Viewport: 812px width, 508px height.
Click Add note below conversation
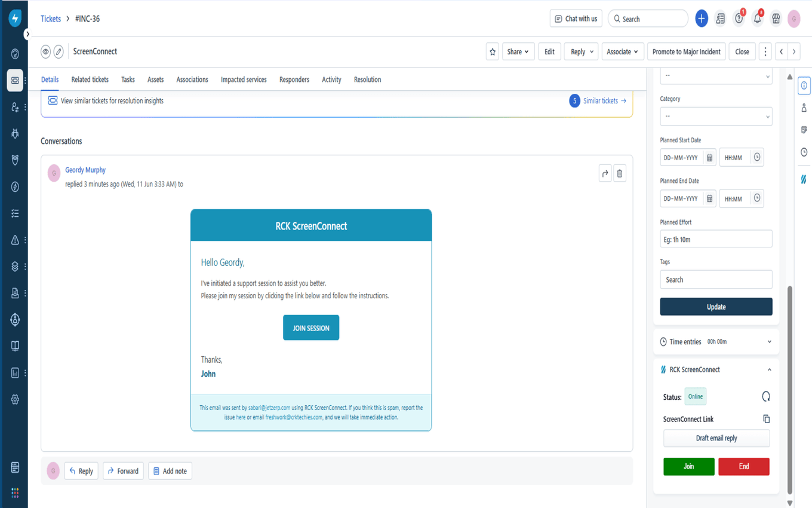(x=170, y=471)
